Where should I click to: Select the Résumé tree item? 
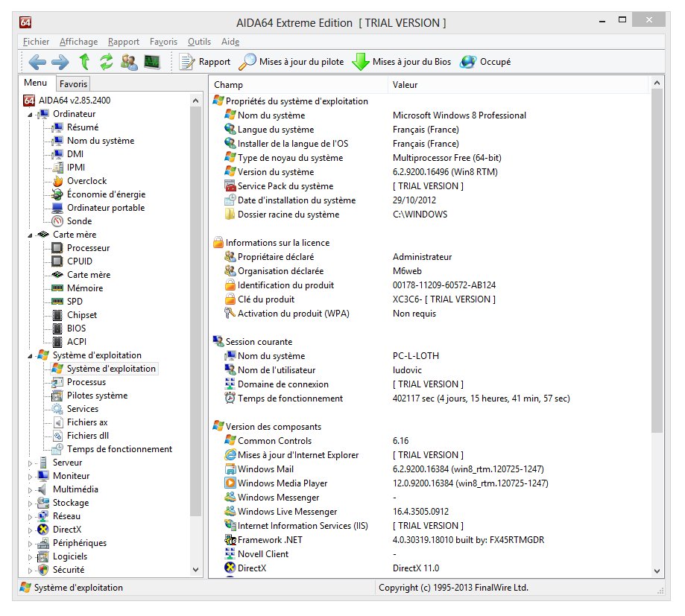point(83,127)
